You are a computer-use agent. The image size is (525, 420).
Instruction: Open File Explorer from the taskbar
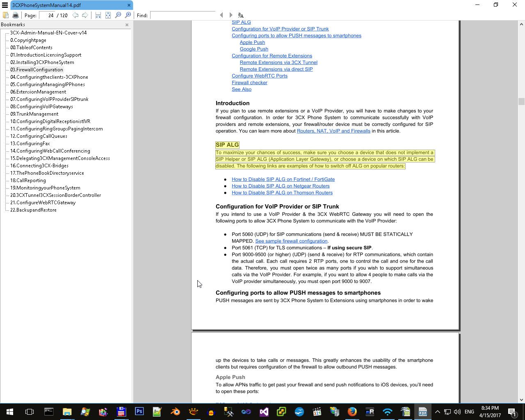(x=67, y=412)
